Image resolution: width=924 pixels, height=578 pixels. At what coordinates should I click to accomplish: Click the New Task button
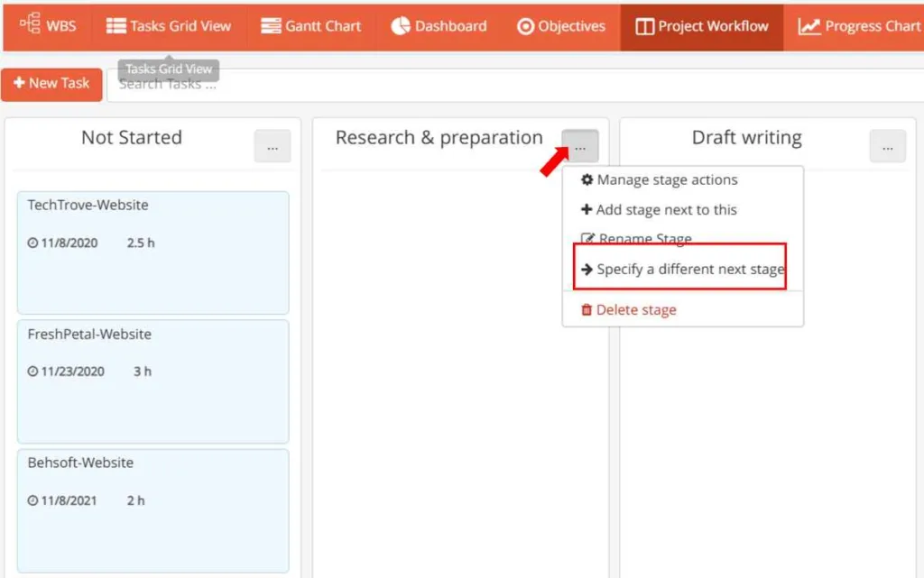click(x=51, y=84)
